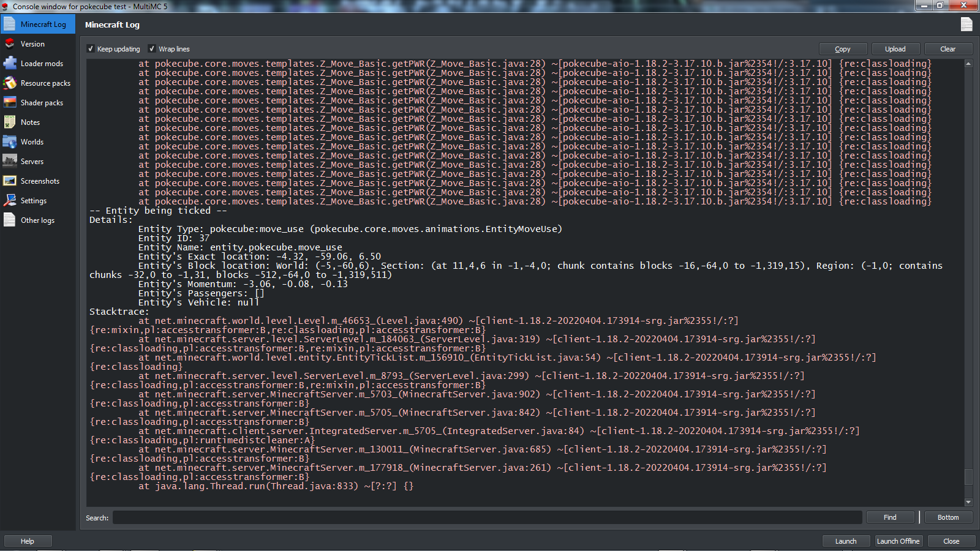The image size is (980, 551).
Task: Toggle the Wrap lines checkbox
Action: pos(152,49)
